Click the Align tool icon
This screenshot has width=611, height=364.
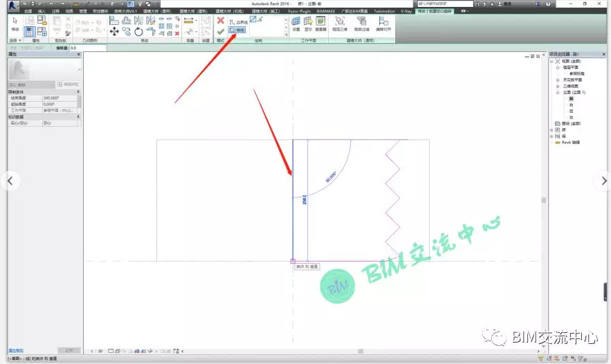pyautogui.click(x=114, y=20)
